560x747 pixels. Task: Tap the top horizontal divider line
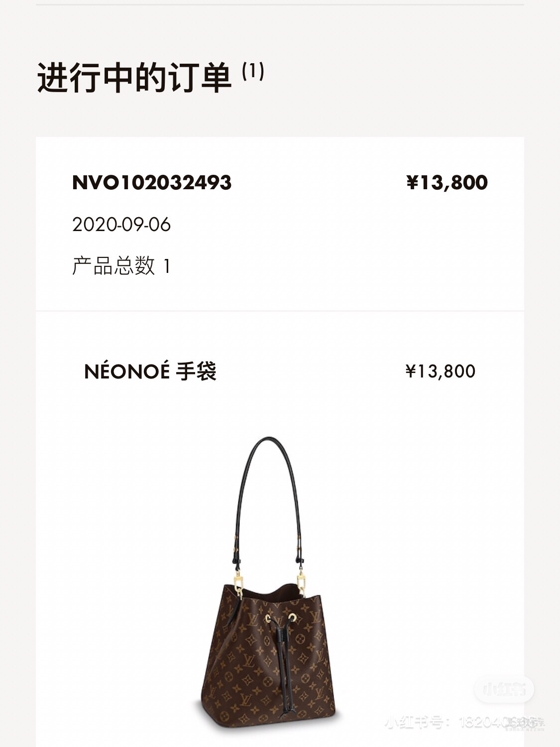coord(280,5)
